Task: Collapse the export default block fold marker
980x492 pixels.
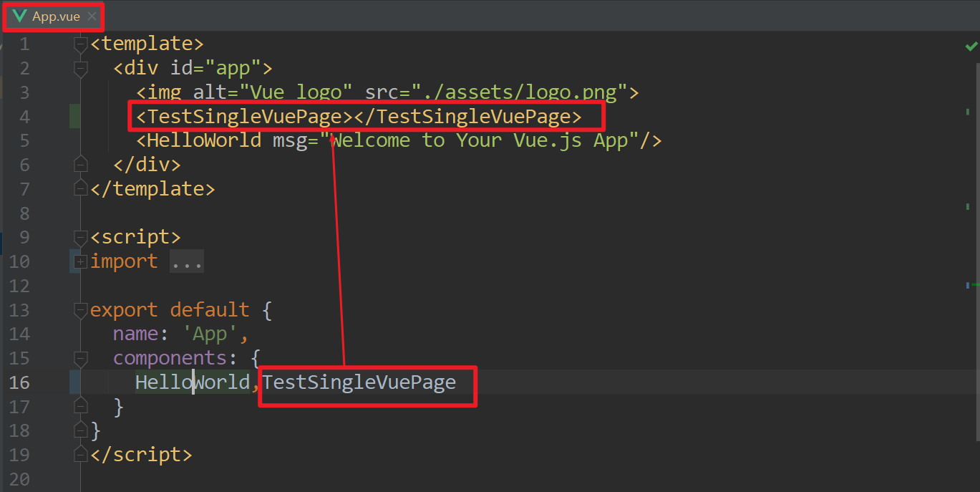Action: click(80, 310)
